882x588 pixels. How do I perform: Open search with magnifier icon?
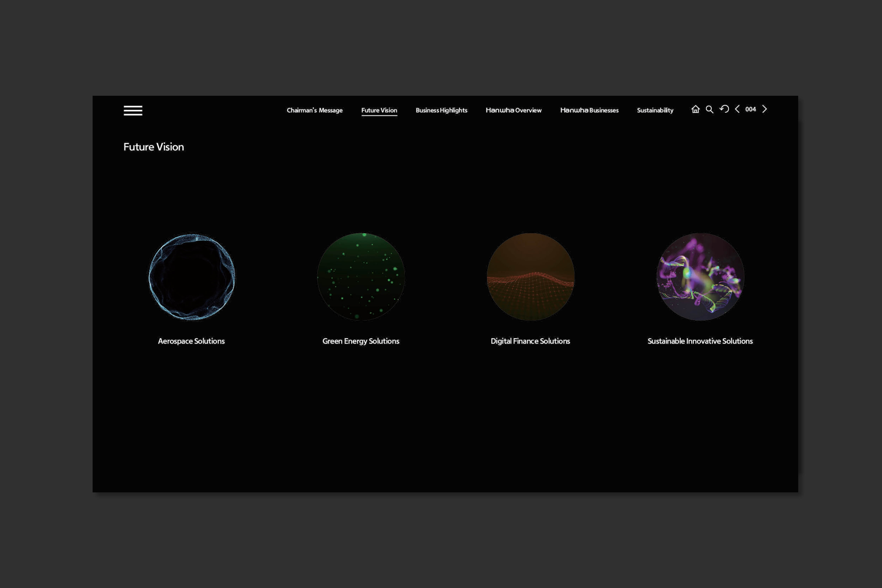[709, 109]
